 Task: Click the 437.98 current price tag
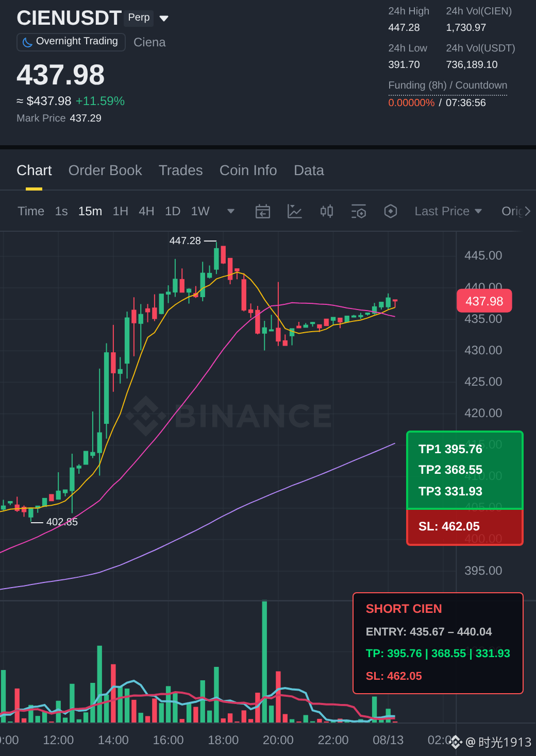tap(484, 301)
